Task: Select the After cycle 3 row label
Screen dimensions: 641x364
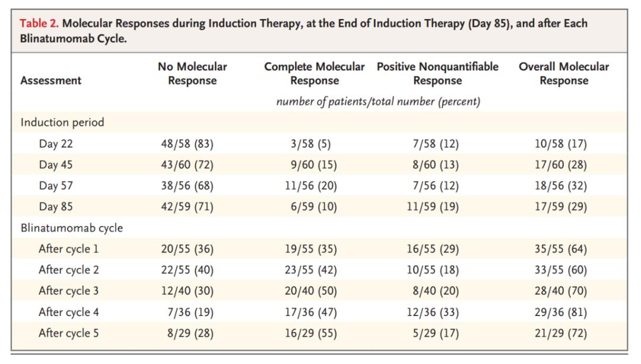Action: tap(68, 291)
